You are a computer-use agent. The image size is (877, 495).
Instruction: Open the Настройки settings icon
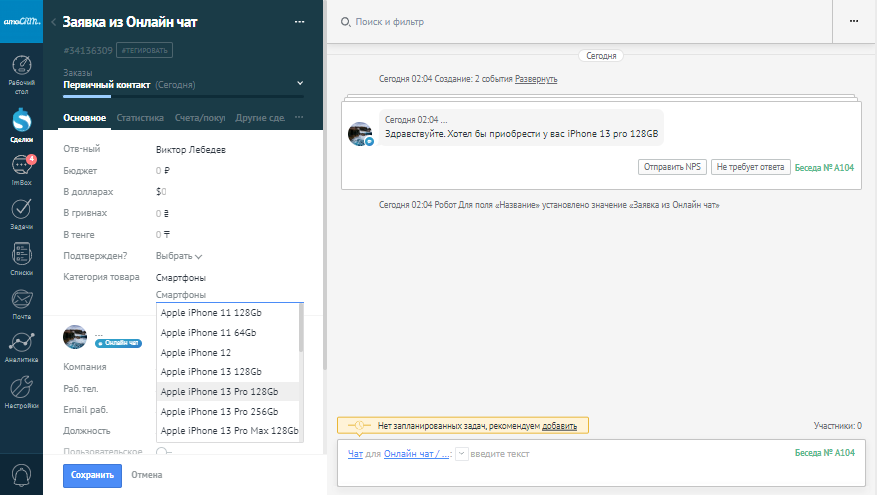21,390
